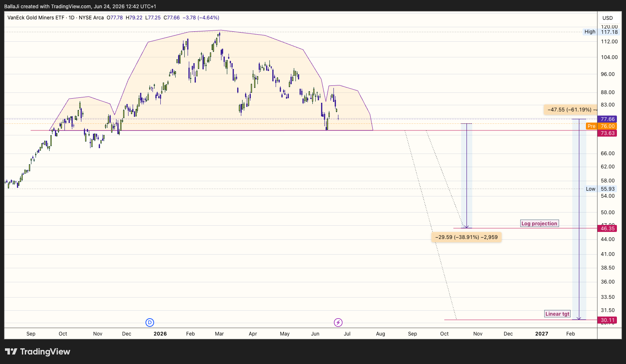The image size is (626, 364).
Task: Click the 96.00 price axis tick
Action: tap(608, 74)
